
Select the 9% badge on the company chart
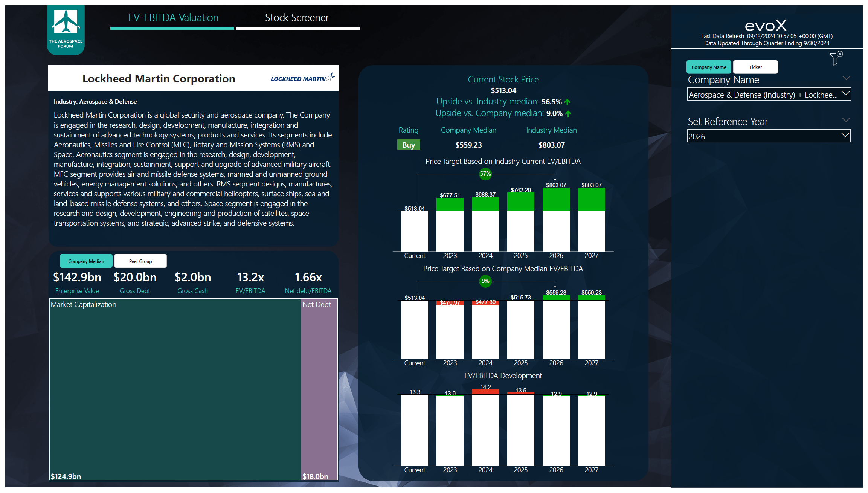click(485, 281)
